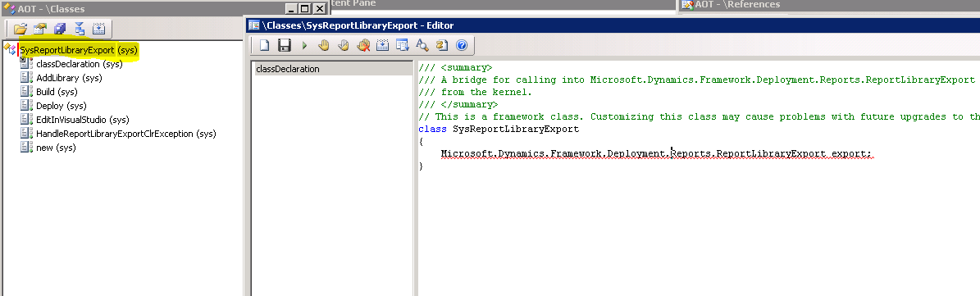This screenshot has height=296, width=980.
Task: Close the AOT - \Classes window
Action: tap(319, 9)
